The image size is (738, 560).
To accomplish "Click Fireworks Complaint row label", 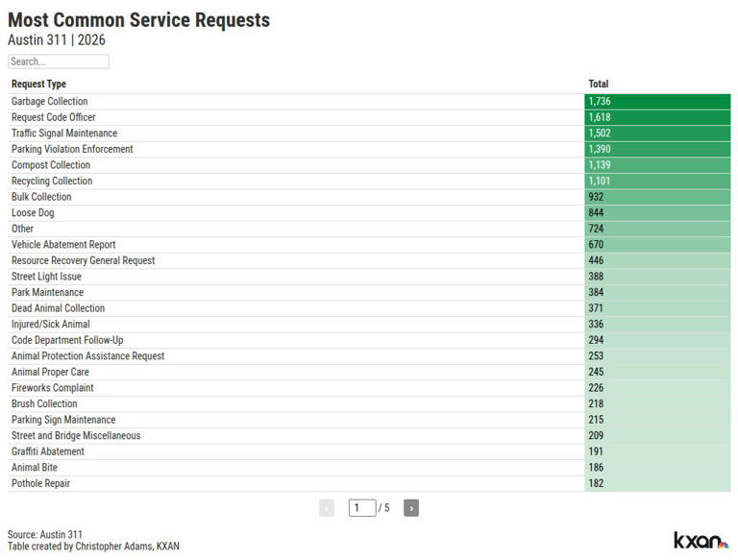I will tap(52, 388).
